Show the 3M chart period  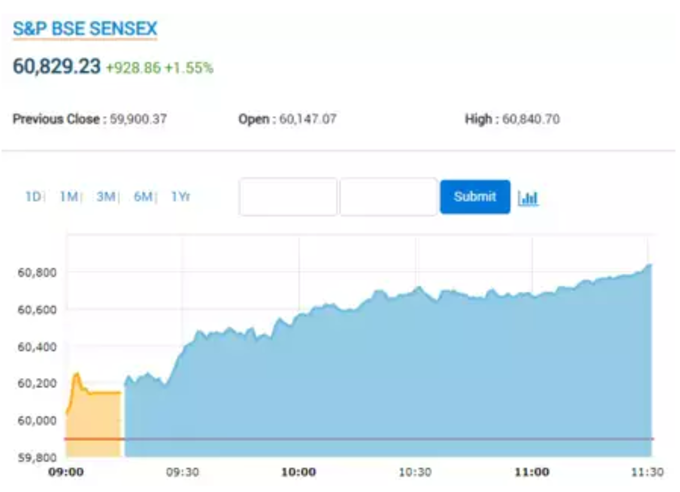click(106, 197)
